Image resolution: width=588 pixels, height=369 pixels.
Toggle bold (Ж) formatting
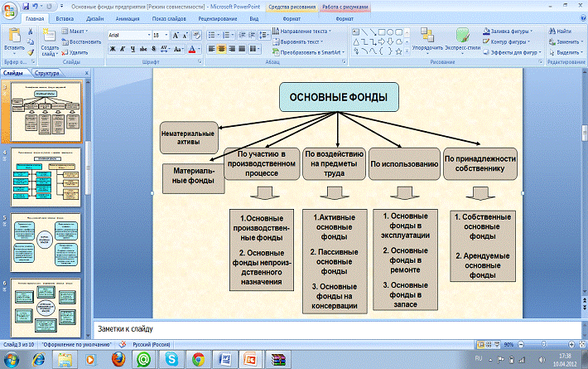(111, 49)
